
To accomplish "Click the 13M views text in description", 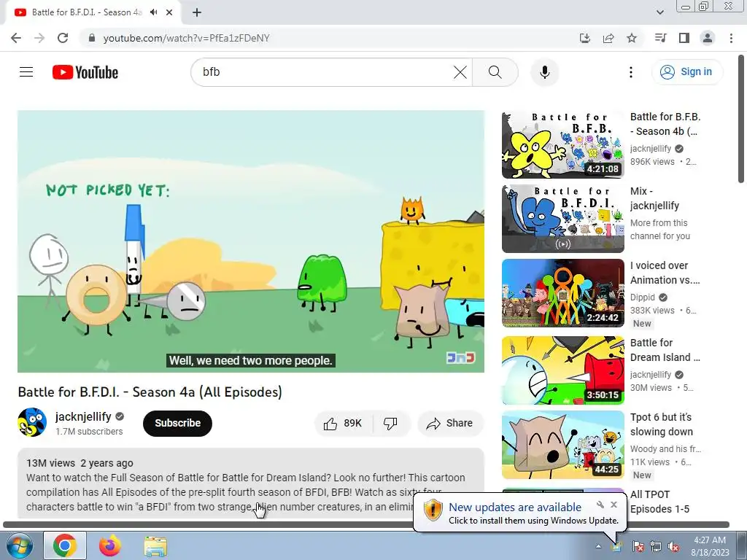I will pos(50,463).
